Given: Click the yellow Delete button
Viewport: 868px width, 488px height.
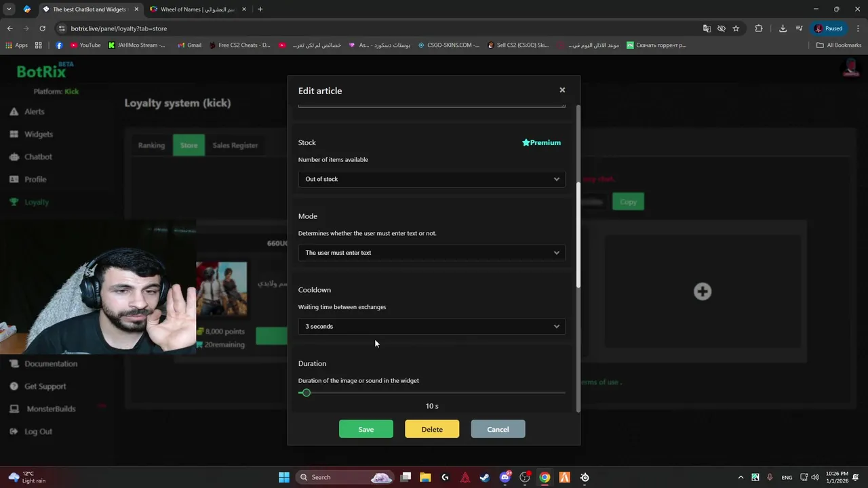Looking at the screenshot, I should click(432, 429).
